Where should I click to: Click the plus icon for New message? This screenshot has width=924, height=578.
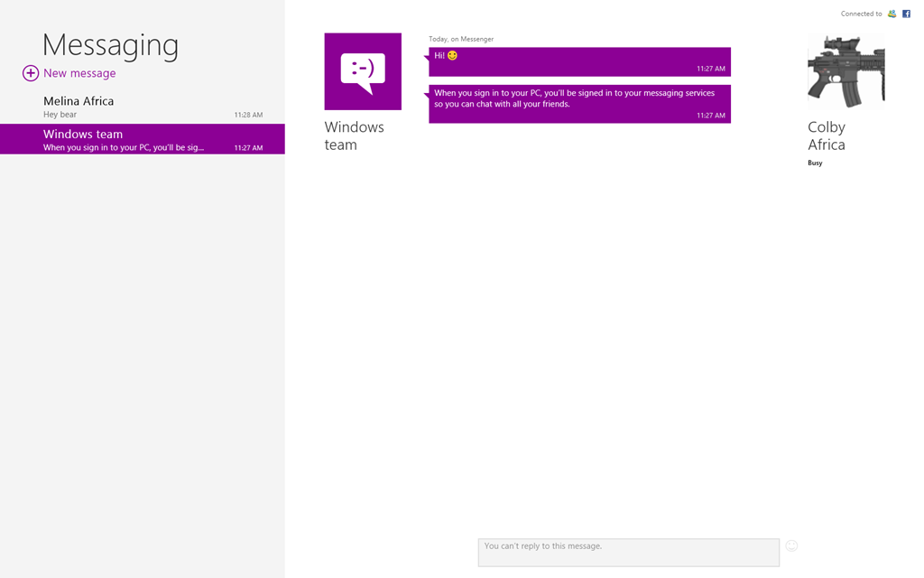31,73
